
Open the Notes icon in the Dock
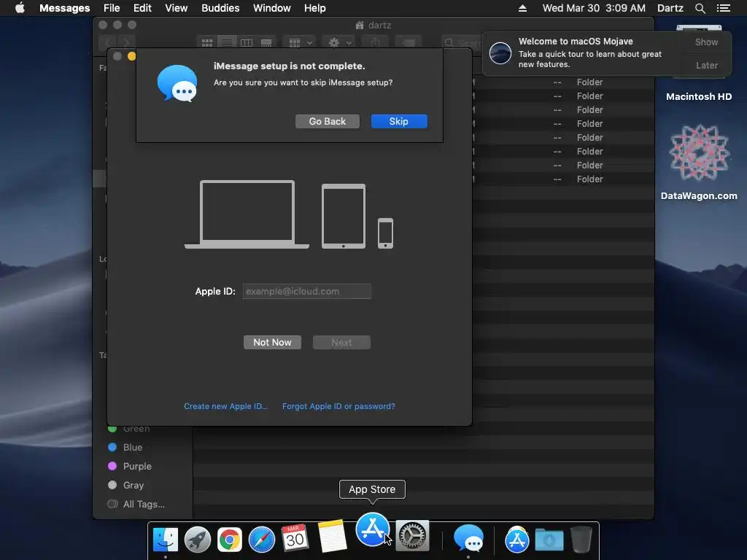(332, 536)
